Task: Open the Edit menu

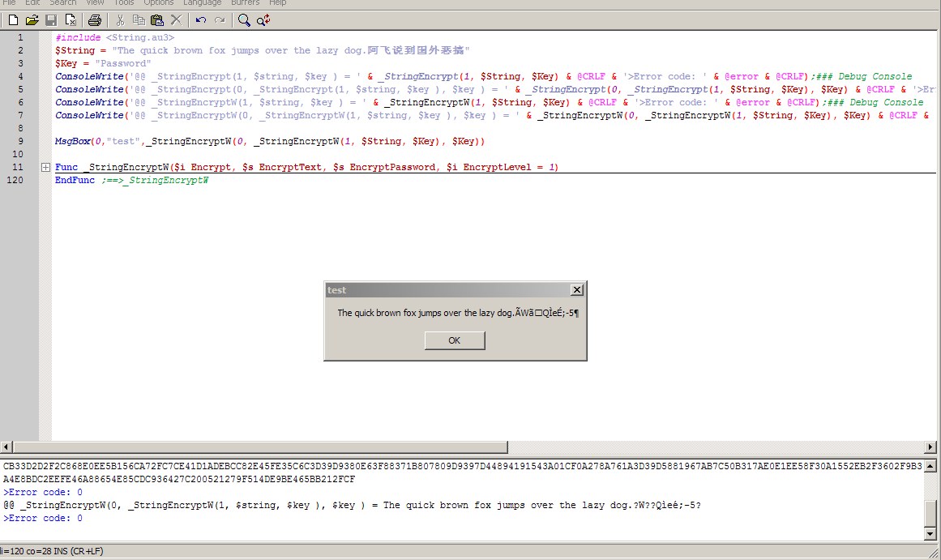Action: pyautogui.click(x=32, y=3)
